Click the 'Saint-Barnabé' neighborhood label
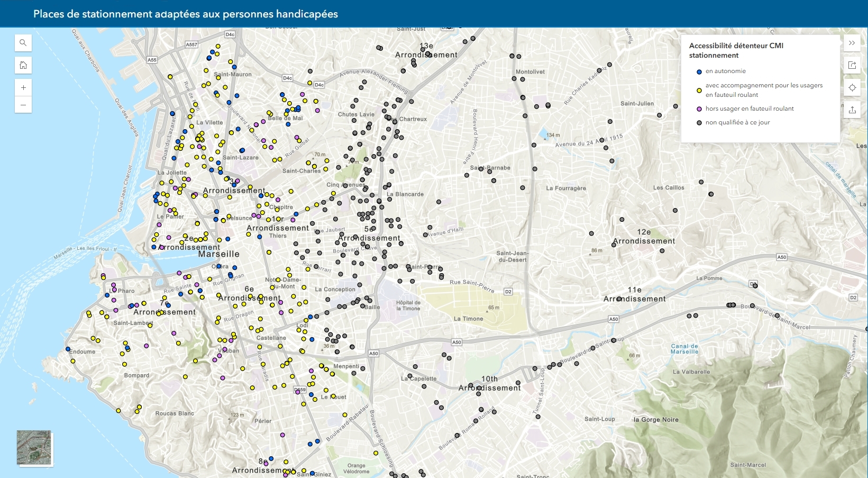 [490, 168]
